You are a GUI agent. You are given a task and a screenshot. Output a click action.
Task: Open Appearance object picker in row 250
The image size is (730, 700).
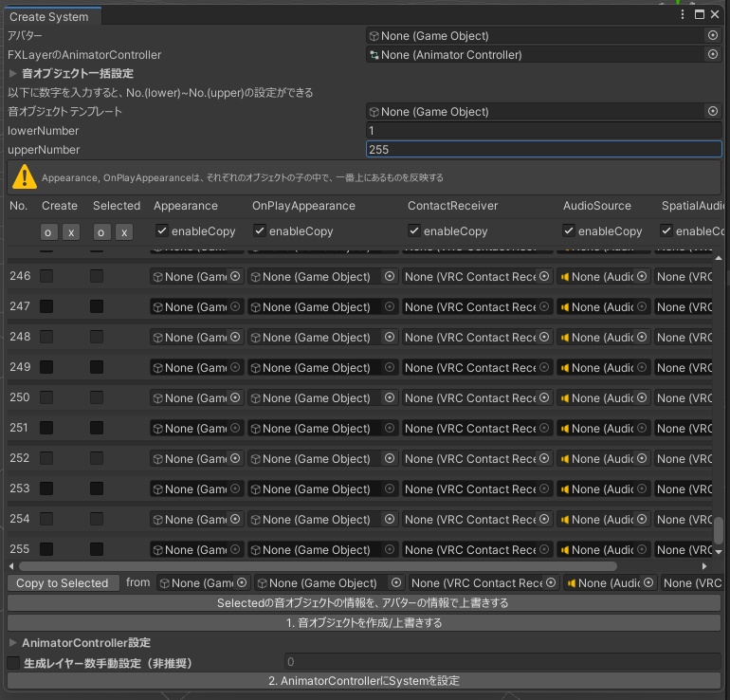(x=235, y=397)
